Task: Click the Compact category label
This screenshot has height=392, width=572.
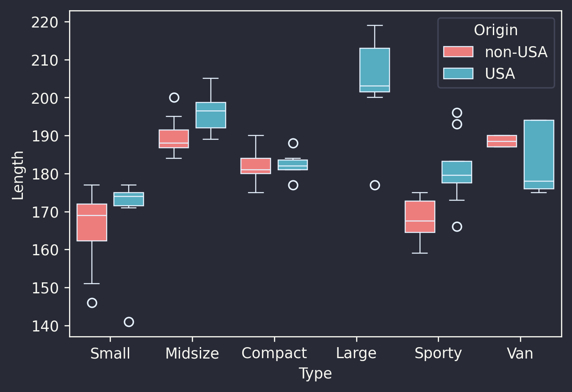Action: coord(274,353)
